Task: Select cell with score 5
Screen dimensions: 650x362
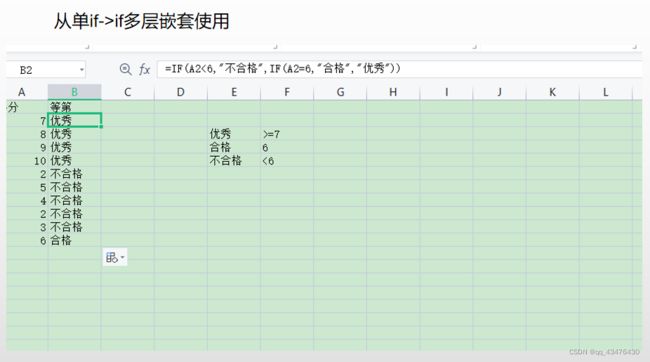Action: (x=27, y=187)
